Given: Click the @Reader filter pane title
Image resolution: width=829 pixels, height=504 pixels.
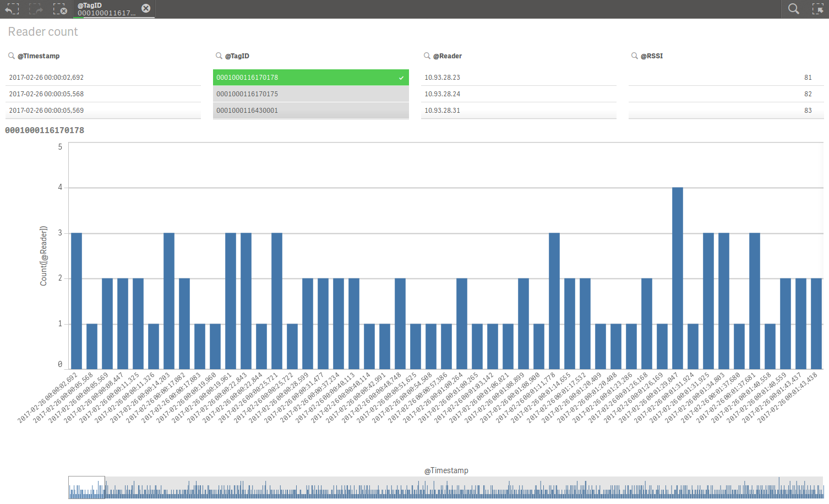Looking at the screenshot, I should [448, 56].
